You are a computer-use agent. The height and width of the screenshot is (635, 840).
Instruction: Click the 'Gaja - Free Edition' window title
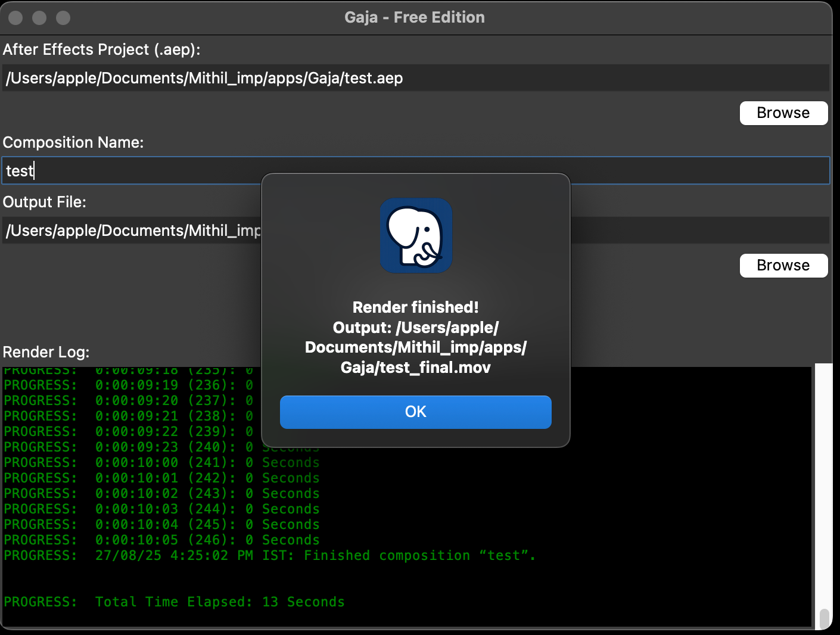tap(415, 17)
